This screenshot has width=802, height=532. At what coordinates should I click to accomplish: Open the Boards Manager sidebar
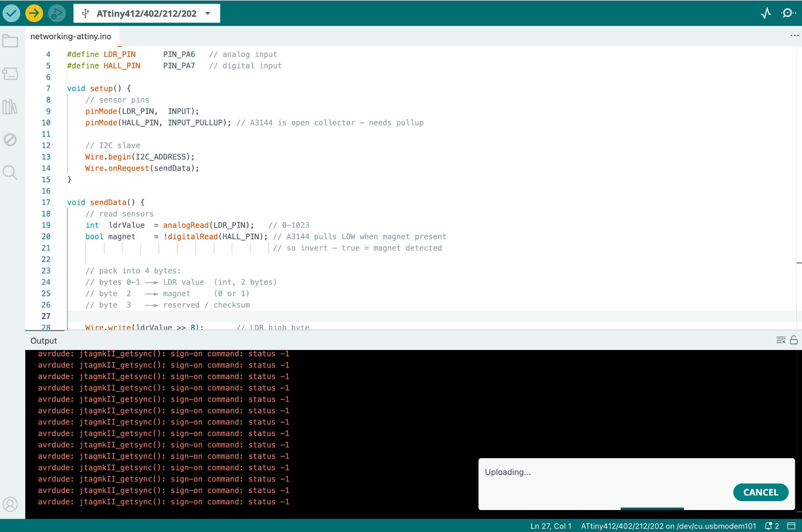10,74
